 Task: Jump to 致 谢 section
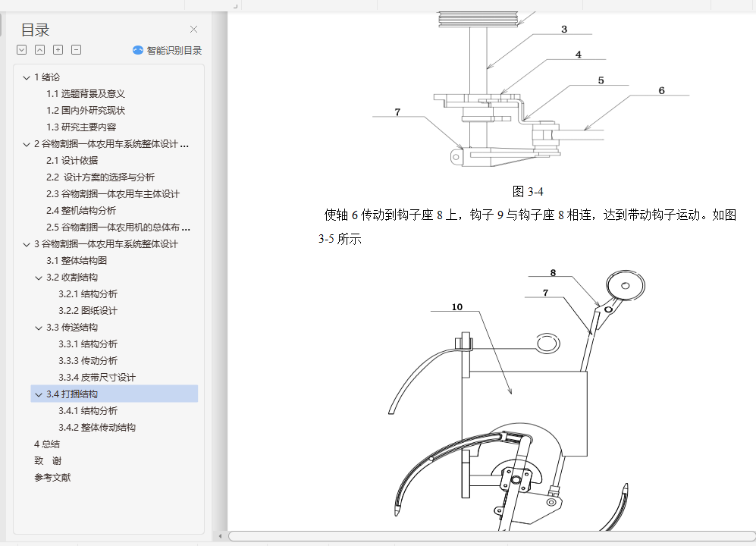47,461
